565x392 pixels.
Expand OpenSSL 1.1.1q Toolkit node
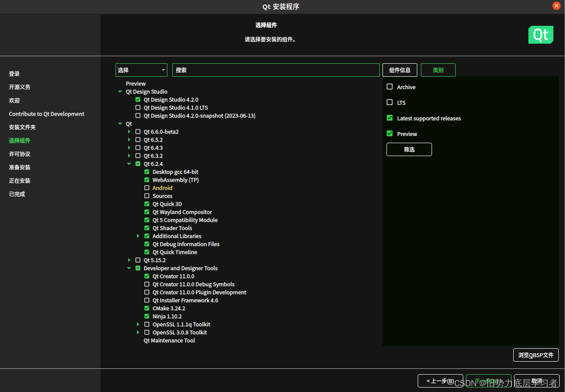(138, 325)
